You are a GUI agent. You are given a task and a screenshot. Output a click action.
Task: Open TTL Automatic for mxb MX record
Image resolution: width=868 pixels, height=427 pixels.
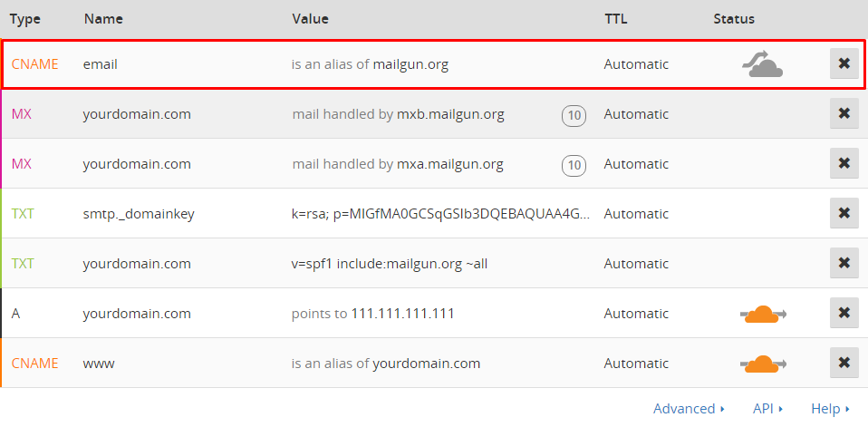[x=636, y=114]
